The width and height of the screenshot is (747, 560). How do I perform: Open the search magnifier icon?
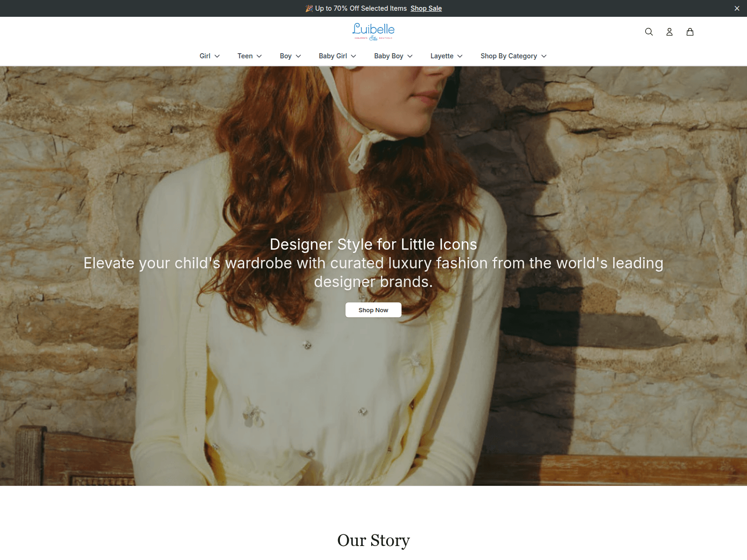(x=648, y=32)
